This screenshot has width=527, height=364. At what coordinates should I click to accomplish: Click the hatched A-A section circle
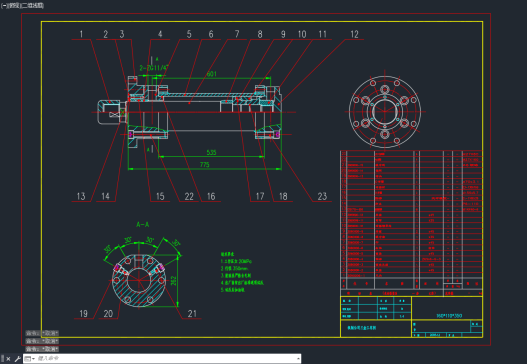click(138, 280)
